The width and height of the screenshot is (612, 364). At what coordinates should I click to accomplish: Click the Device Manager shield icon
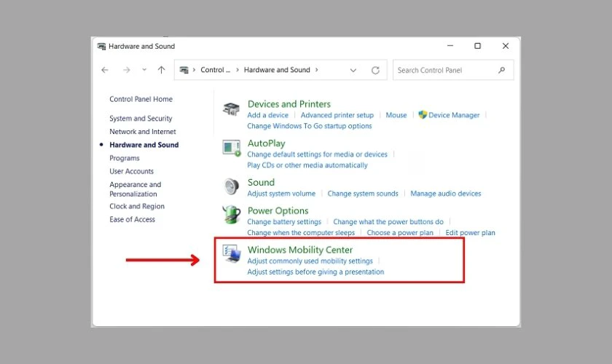pos(423,115)
